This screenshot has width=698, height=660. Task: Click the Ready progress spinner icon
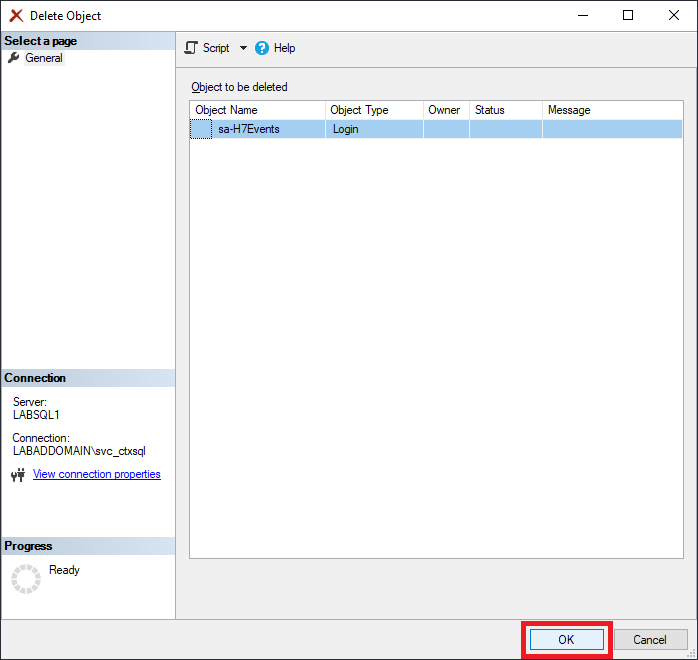click(x=26, y=578)
